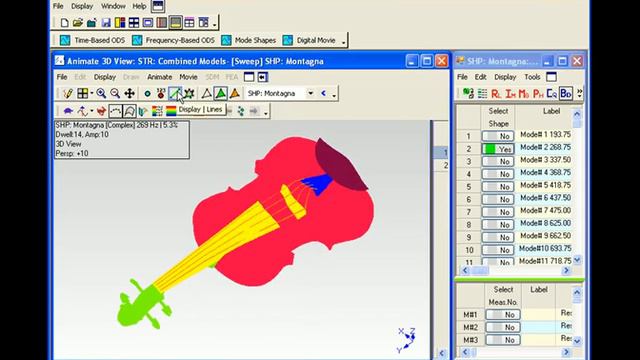This screenshot has width=640, height=360.
Task: Click the purple turtle animation speed icon
Action: (69, 111)
